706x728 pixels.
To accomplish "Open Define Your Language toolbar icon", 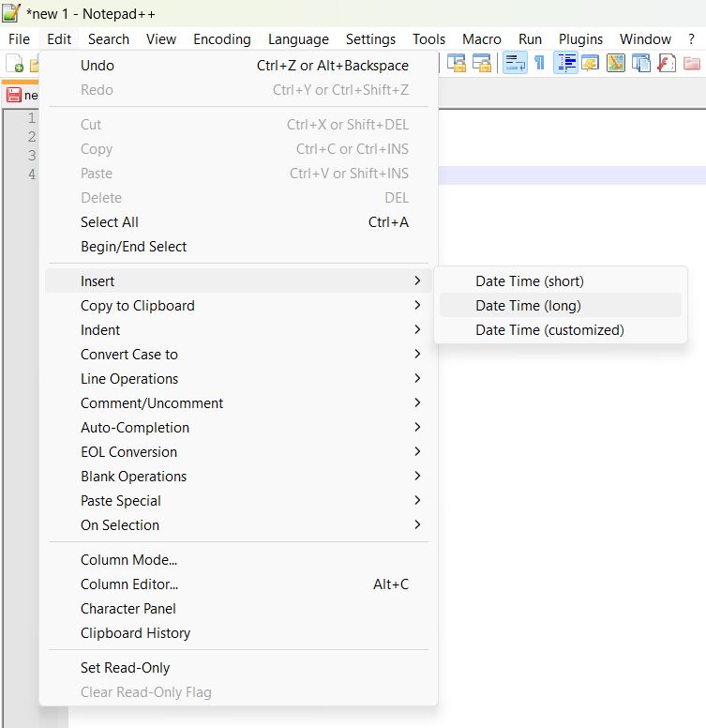I will [x=591, y=63].
